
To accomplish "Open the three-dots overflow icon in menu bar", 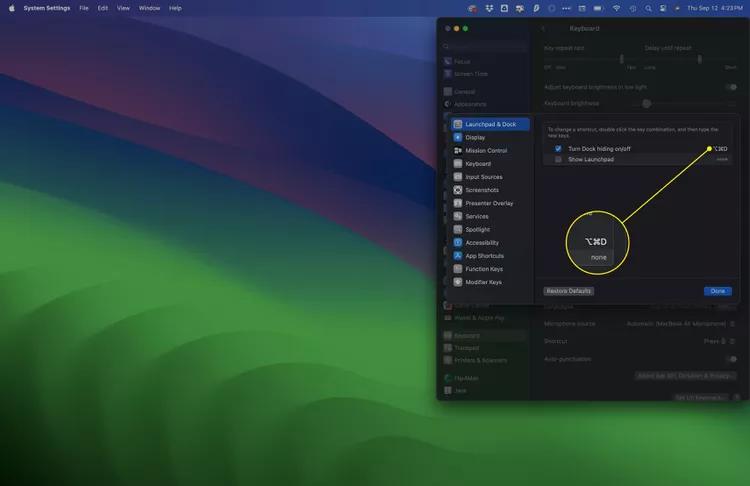I will coord(566,8).
